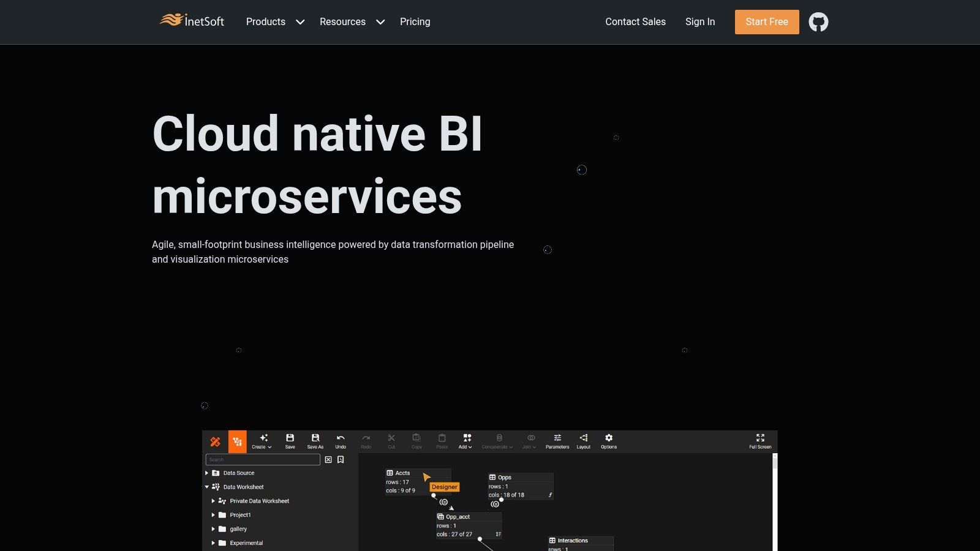The width and height of the screenshot is (980, 551).
Task: Open the GitHub repository icon
Action: 818,22
